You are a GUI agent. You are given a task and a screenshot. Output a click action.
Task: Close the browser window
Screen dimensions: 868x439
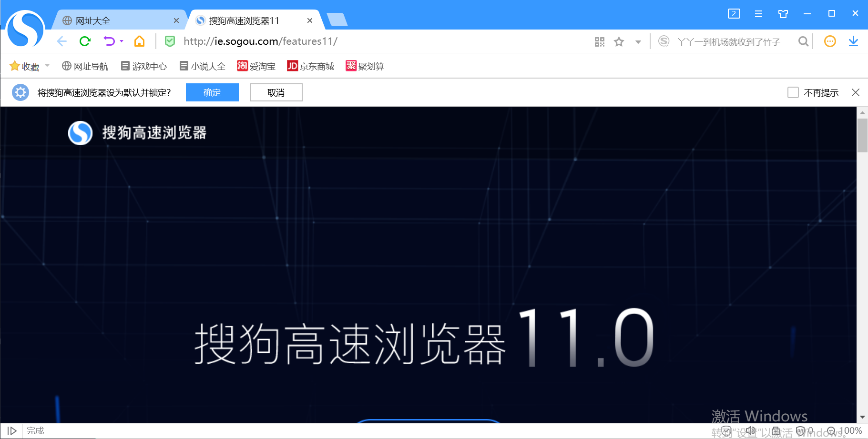click(x=855, y=14)
